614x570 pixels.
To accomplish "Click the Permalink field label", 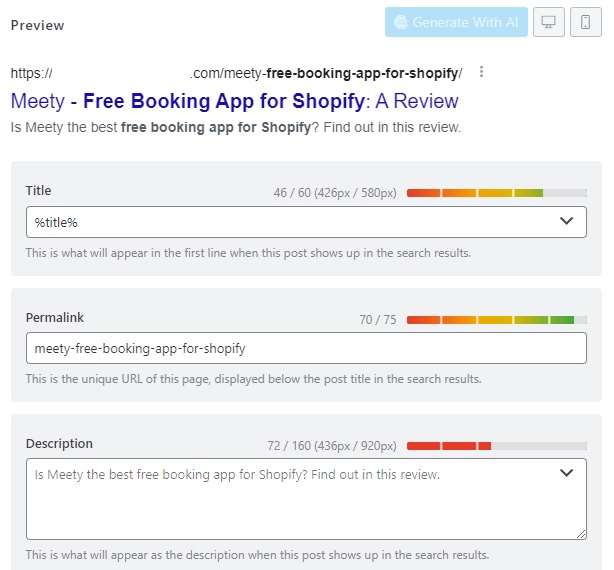I will click(x=54, y=318).
